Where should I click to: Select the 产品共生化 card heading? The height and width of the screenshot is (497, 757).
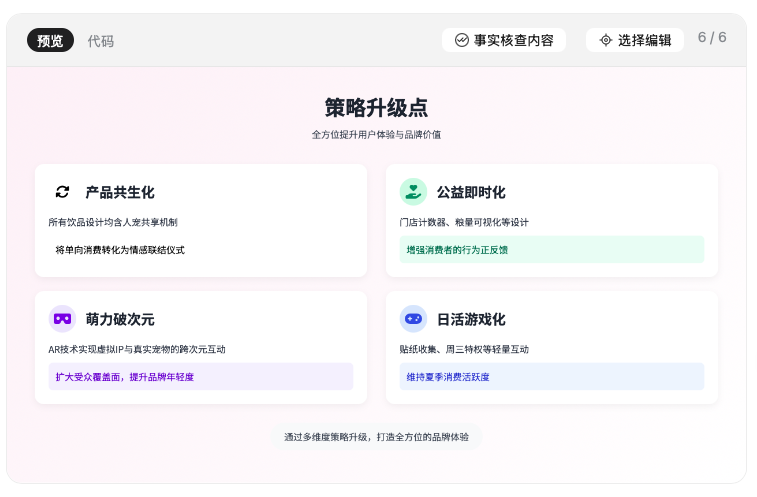pyautogui.click(x=120, y=192)
